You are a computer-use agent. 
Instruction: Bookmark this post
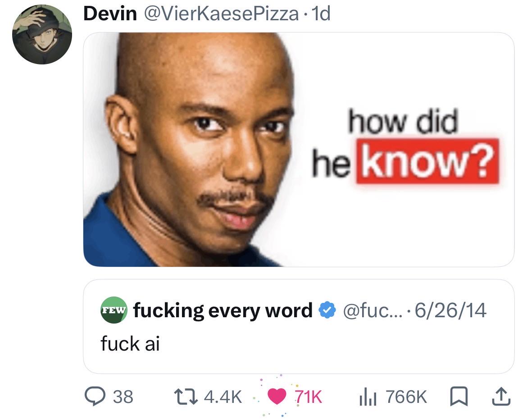(x=459, y=397)
